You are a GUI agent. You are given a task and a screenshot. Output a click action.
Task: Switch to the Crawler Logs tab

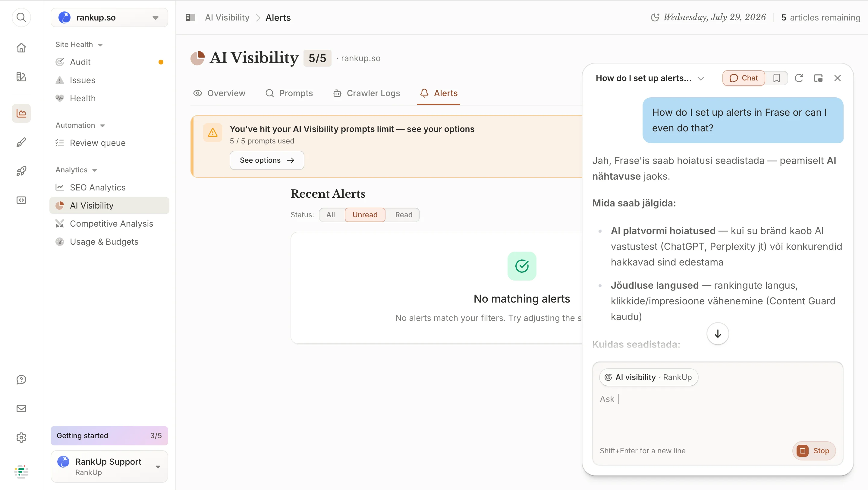point(366,93)
